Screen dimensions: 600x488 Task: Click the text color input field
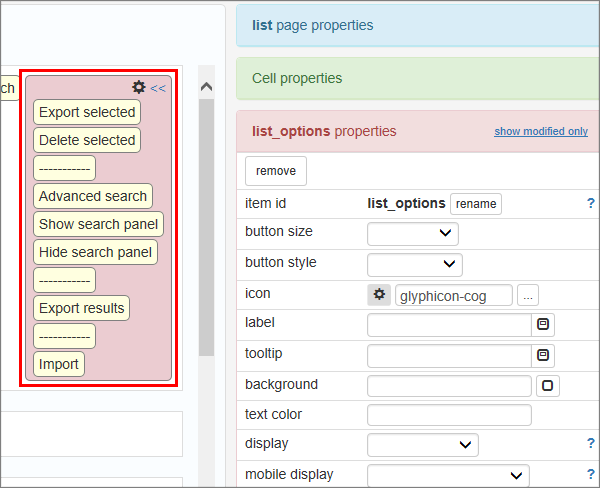[x=449, y=415]
